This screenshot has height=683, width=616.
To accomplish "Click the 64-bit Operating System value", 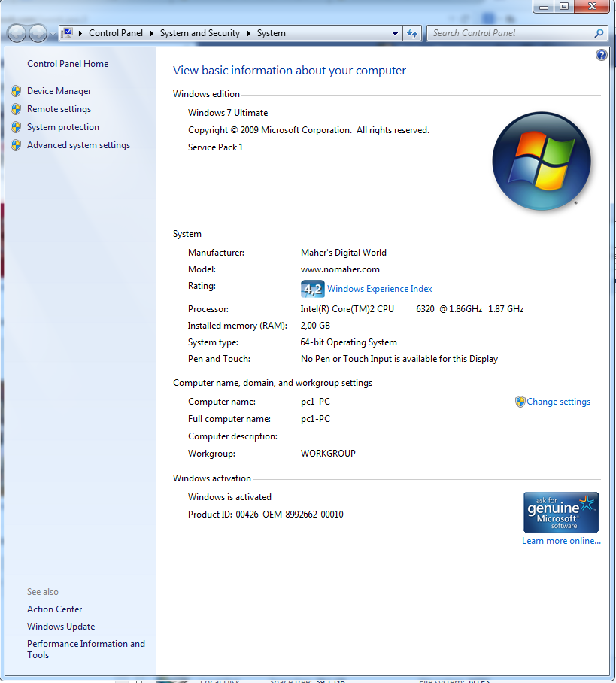I will [348, 342].
